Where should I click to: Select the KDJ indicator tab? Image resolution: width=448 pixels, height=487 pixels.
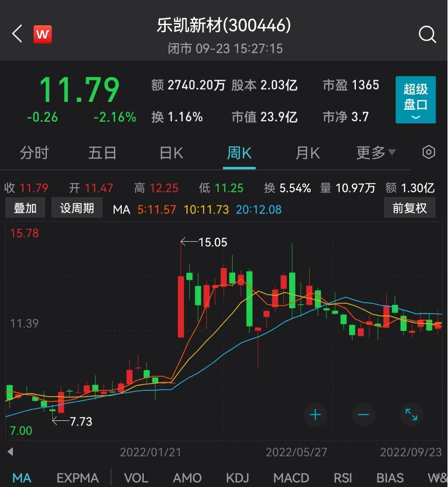tap(237, 478)
